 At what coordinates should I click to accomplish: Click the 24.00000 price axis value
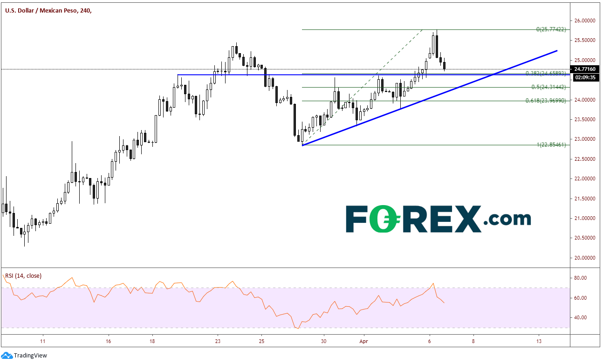coord(585,100)
